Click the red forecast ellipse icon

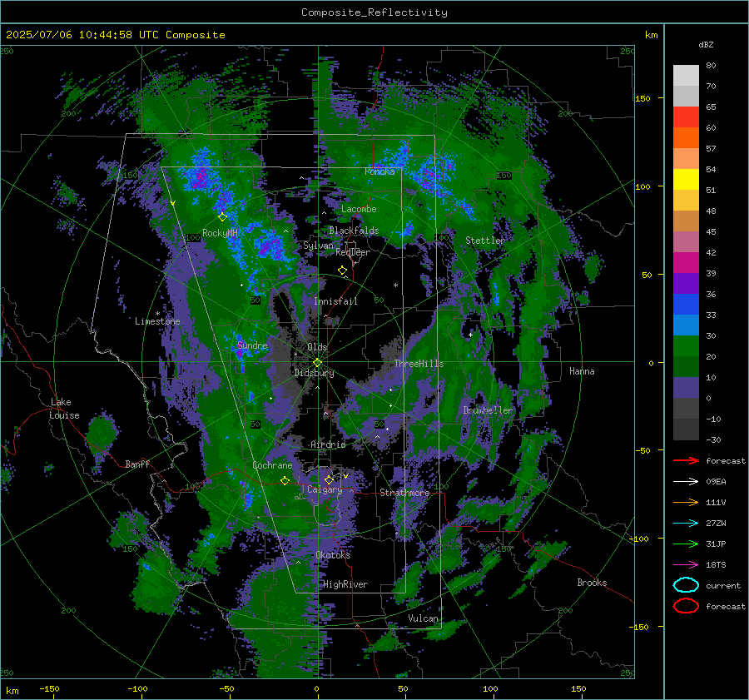pos(686,606)
